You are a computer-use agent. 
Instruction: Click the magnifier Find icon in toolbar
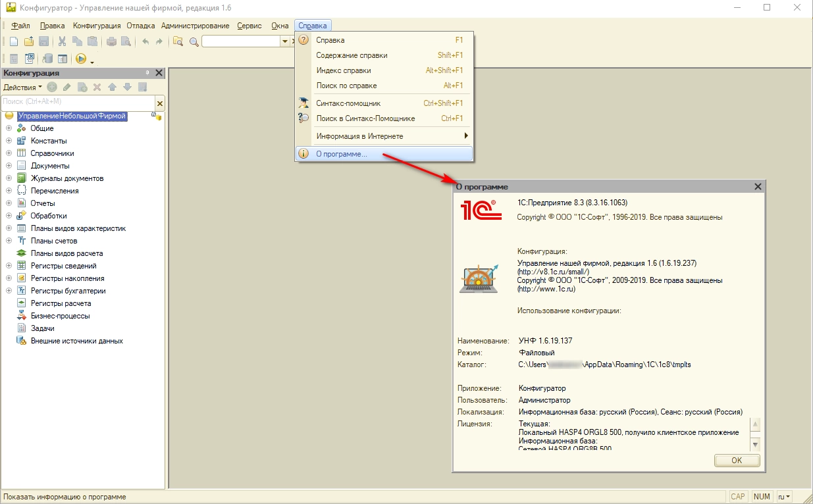(194, 41)
